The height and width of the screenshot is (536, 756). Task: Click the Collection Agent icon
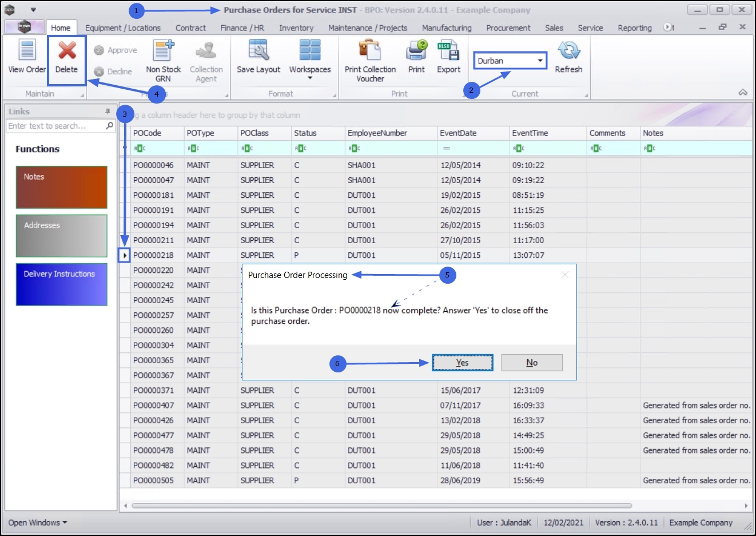206,61
